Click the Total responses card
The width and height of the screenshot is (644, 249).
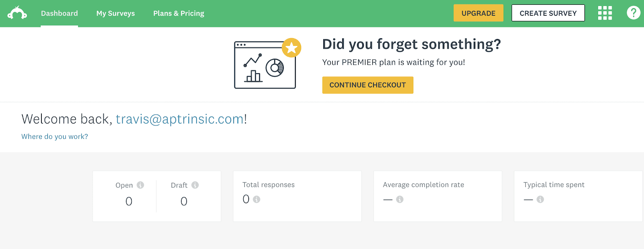(x=297, y=196)
